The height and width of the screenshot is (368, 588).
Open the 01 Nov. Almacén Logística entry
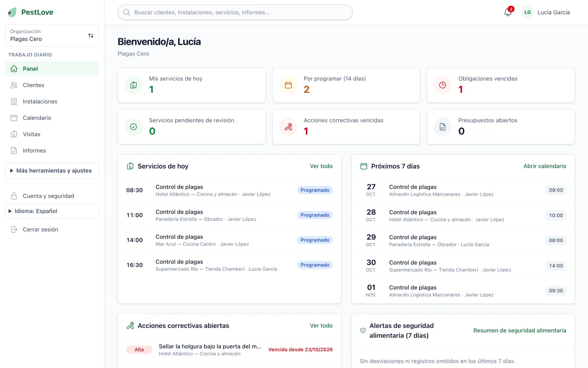click(x=463, y=291)
